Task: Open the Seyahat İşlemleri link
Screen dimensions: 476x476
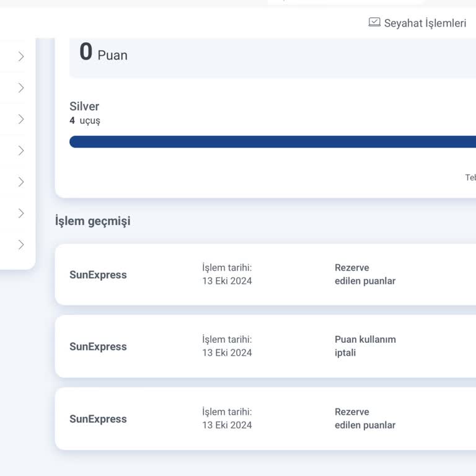Action: tap(425, 24)
